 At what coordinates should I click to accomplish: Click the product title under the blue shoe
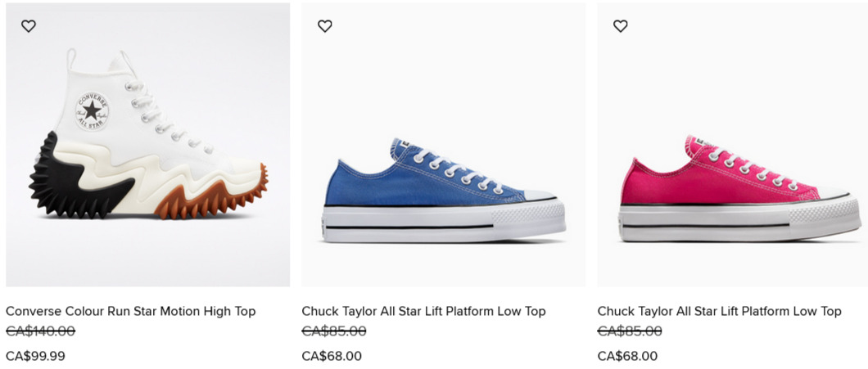click(423, 311)
